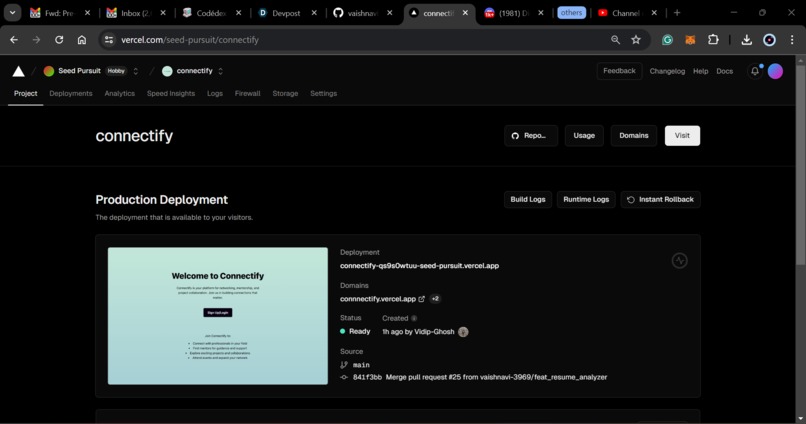
Task: Open the Chrome profile icon
Action: [769, 40]
